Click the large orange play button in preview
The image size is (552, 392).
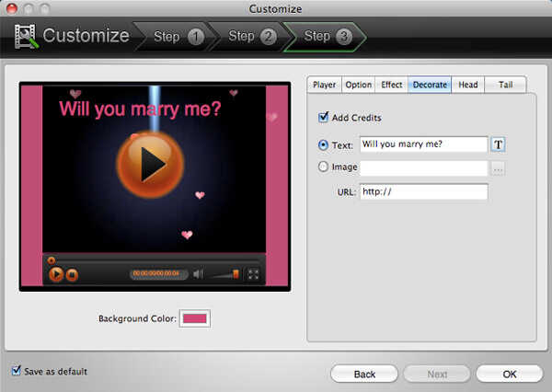[x=150, y=164]
